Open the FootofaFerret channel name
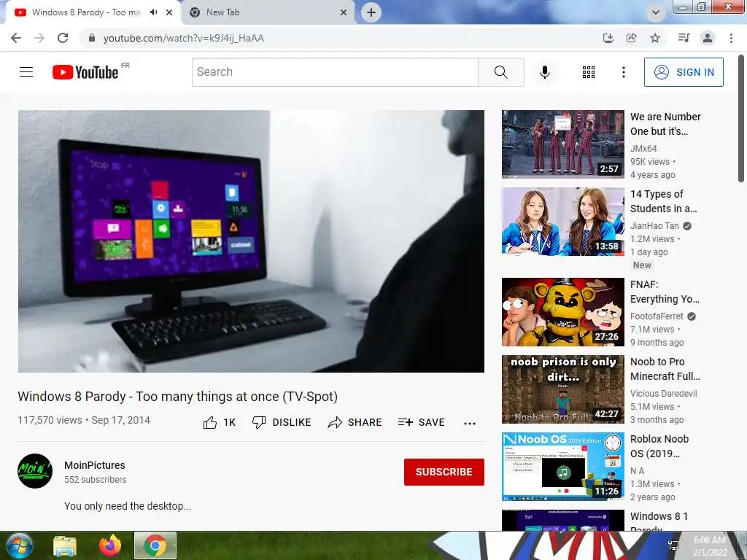Viewport: 747px width, 560px height. (x=657, y=316)
